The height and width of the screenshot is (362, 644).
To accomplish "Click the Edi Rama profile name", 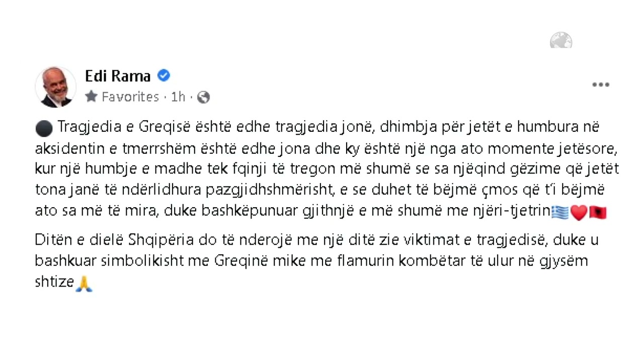I will [118, 76].
